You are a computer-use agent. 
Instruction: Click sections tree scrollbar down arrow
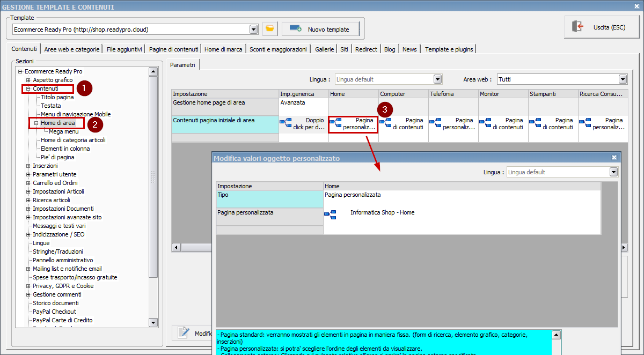coord(153,323)
